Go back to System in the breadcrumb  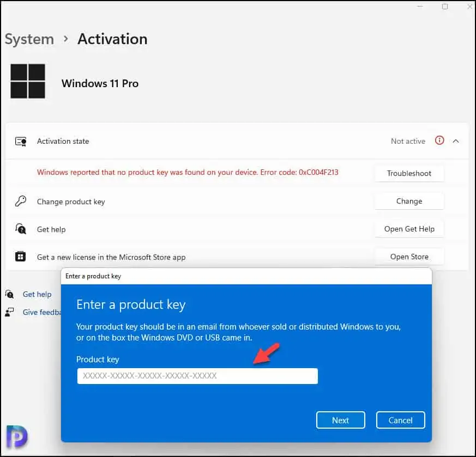(29, 39)
